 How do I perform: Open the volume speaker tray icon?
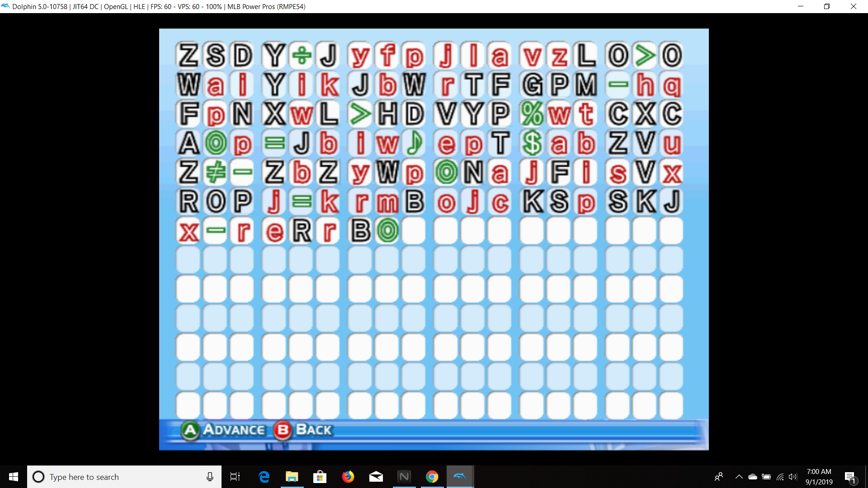(793, 477)
